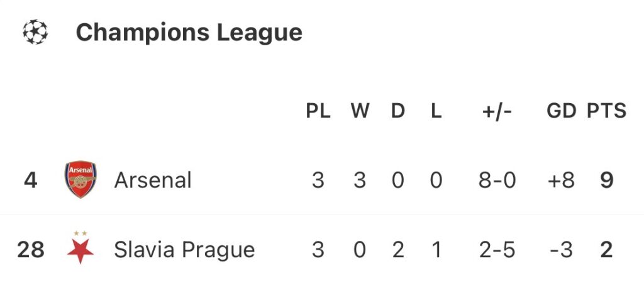Sort by the W column header
Image resolution: width=644 pixels, height=288 pixels.
360,111
